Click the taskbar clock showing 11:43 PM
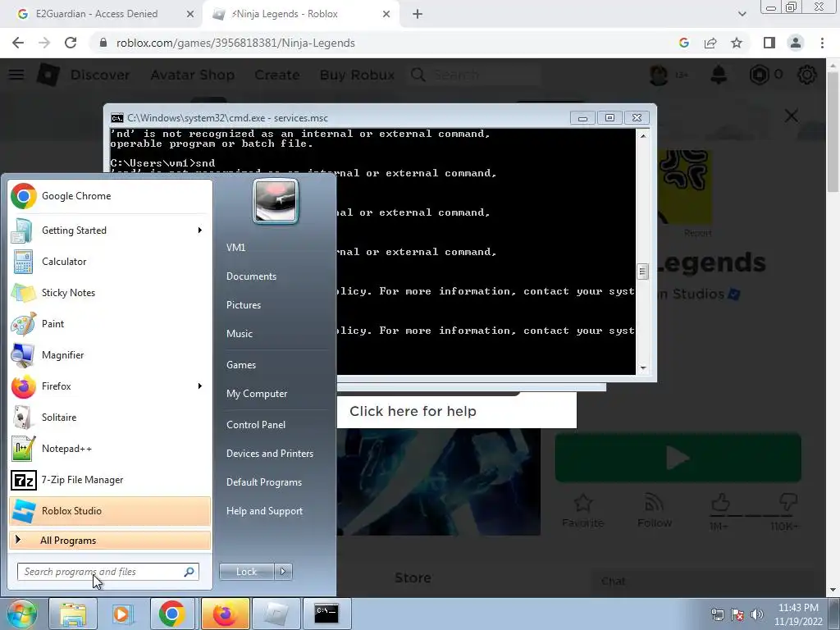 coord(798,614)
